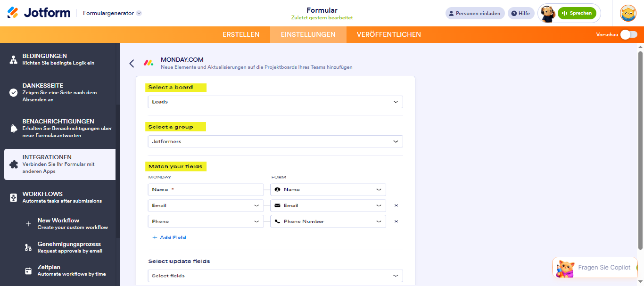Viewport: 644px width, 286px height.
Task: Open the form Name field dropdown
Action: [x=328, y=189]
